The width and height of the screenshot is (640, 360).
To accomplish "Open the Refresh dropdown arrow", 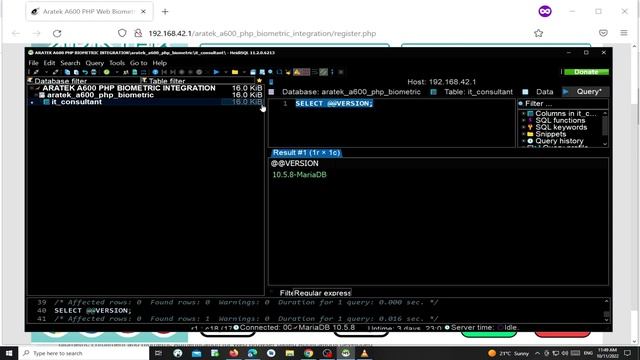I will [116, 72].
